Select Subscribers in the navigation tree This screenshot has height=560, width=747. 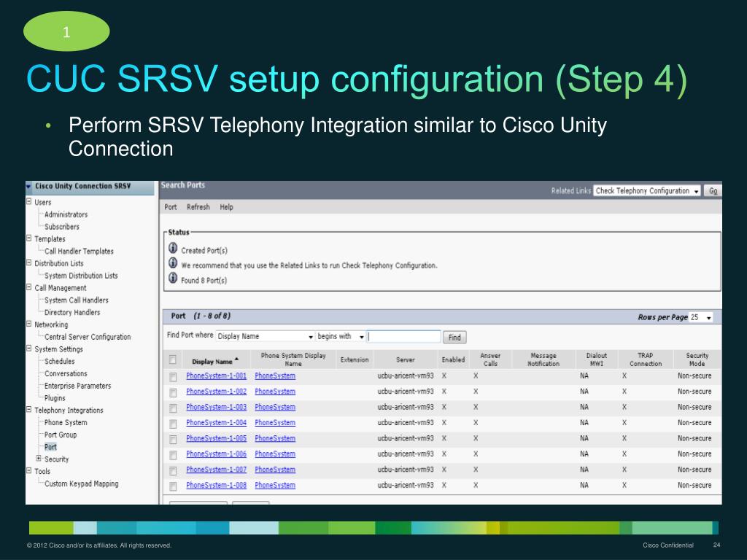tap(62, 227)
